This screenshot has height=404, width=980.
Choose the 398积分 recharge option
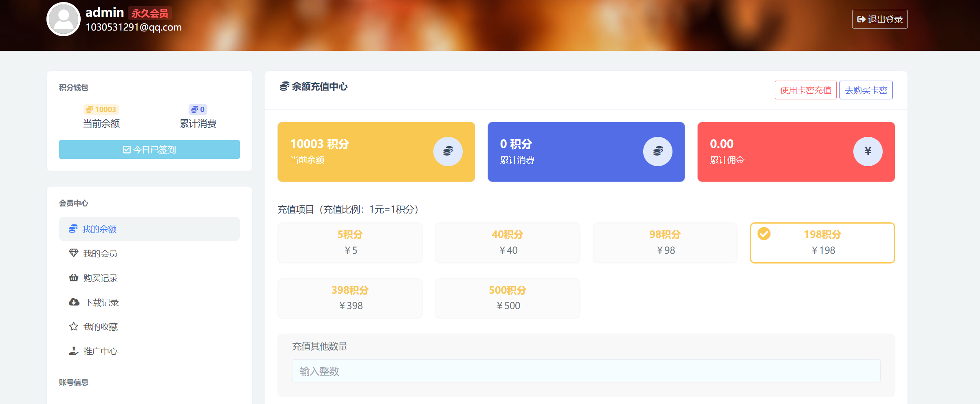(x=350, y=298)
